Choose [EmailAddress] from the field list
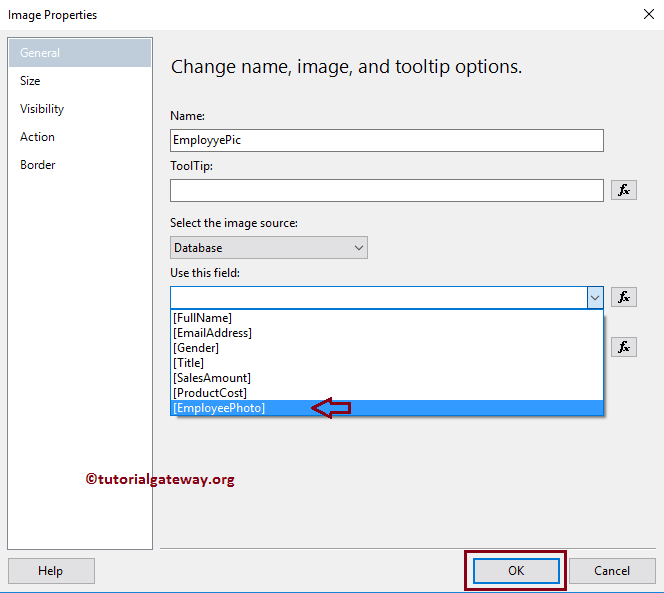Viewport: 664px width, 593px height. tap(387, 333)
